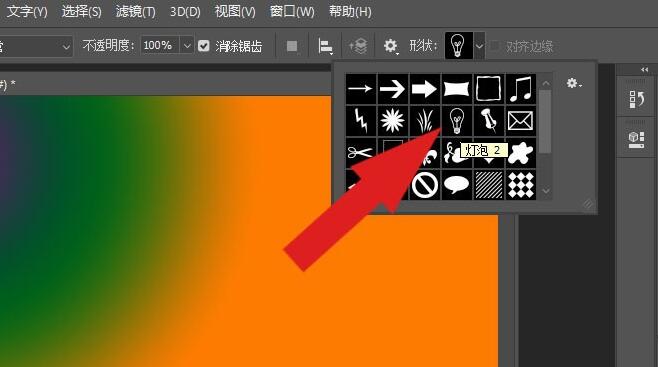Viewport: 658px width, 367px height.
Task: Click the 不透明度 100% input field
Action: click(x=160, y=45)
